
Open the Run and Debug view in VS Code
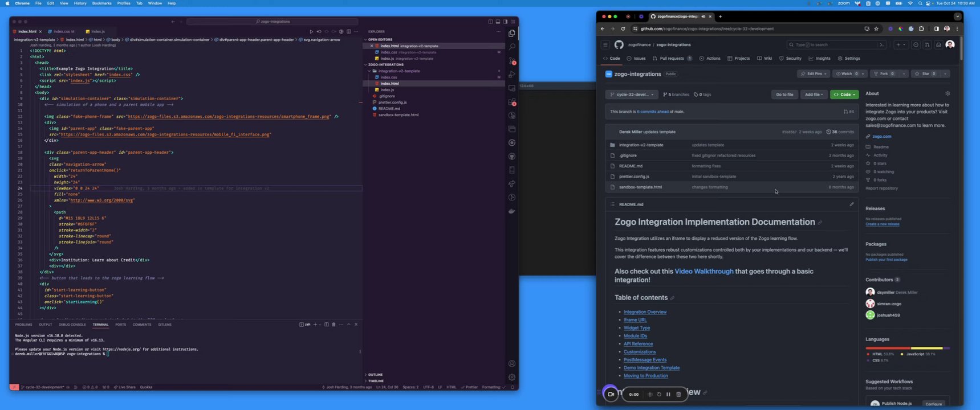512,74
